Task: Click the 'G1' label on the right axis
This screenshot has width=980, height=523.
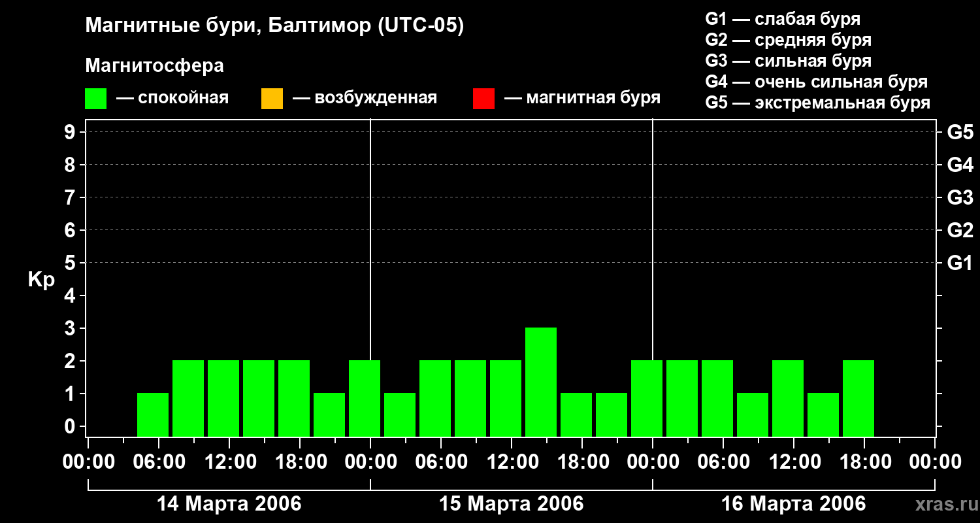Action: click(960, 263)
